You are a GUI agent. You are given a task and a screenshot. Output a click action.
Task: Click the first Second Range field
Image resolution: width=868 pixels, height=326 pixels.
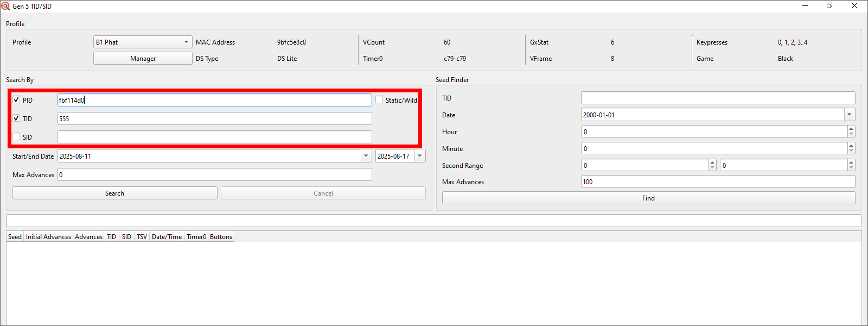pyautogui.click(x=644, y=165)
